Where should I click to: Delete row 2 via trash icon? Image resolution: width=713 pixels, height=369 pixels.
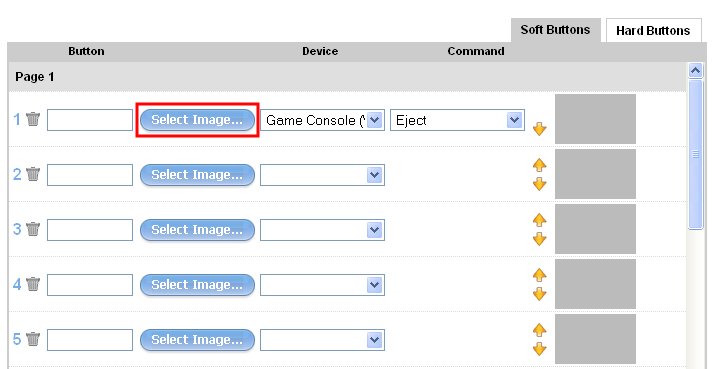click(x=33, y=174)
